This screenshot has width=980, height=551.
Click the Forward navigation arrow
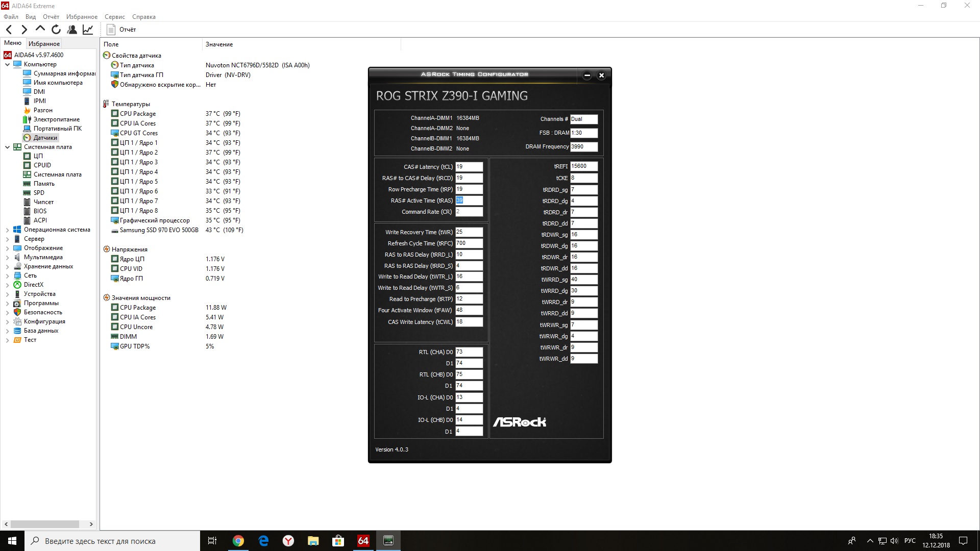[x=24, y=30]
